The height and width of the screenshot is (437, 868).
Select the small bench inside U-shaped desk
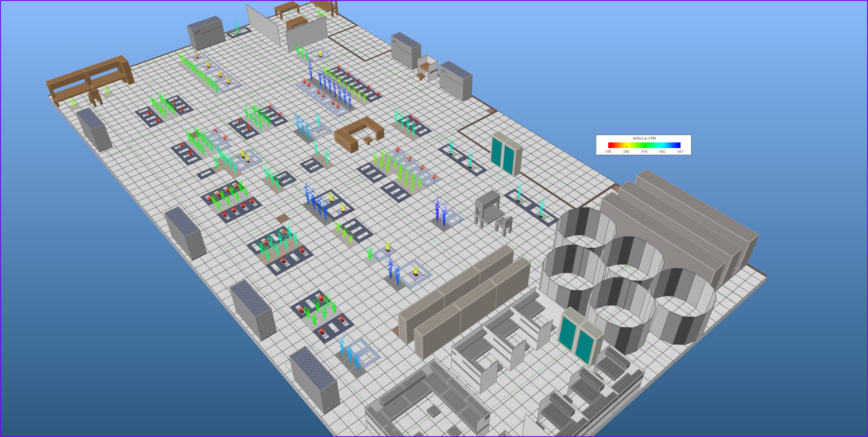point(368,140)
